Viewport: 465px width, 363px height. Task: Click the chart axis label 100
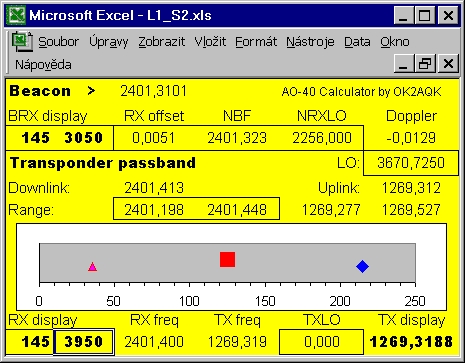click(x=189, y=301)
